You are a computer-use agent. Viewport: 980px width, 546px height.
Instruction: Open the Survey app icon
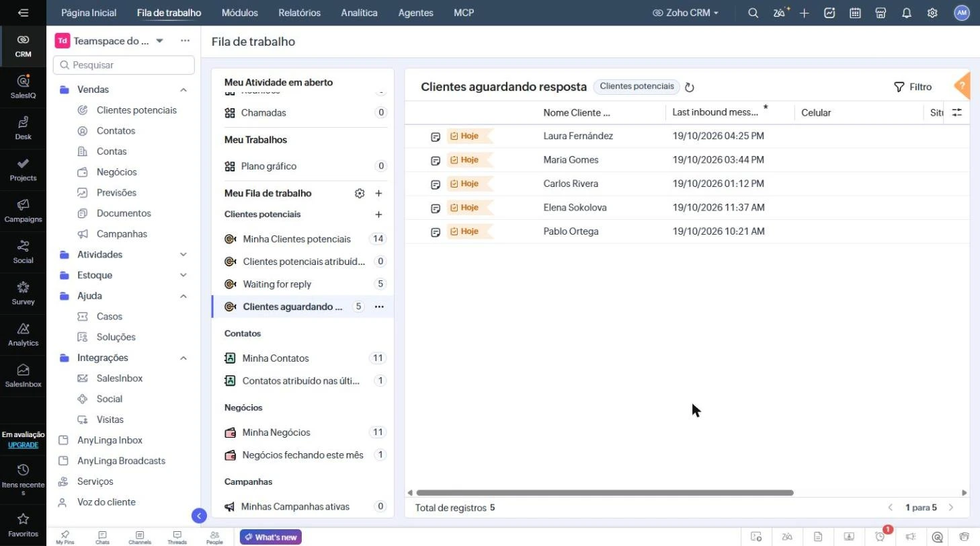[x=23, y=293]
